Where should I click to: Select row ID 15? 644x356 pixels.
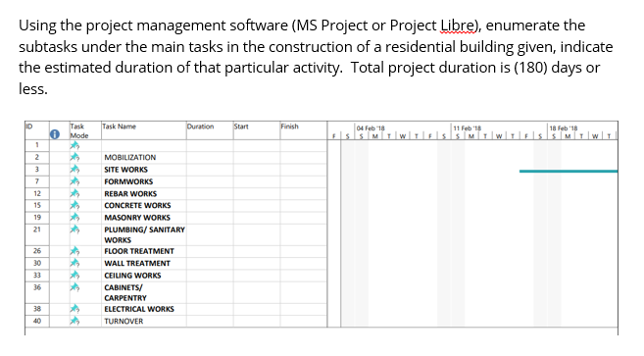point(37,205)
